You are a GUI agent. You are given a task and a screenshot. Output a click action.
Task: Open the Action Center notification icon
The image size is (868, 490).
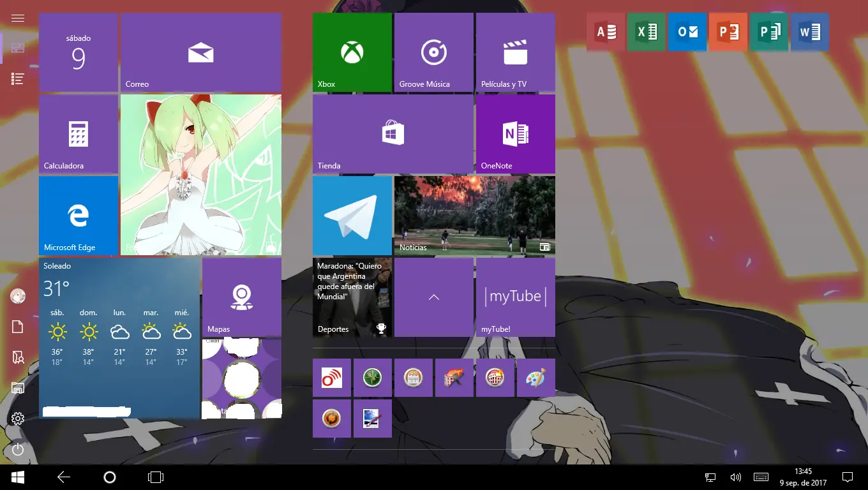pyautogui.click(x=848, y=477)
